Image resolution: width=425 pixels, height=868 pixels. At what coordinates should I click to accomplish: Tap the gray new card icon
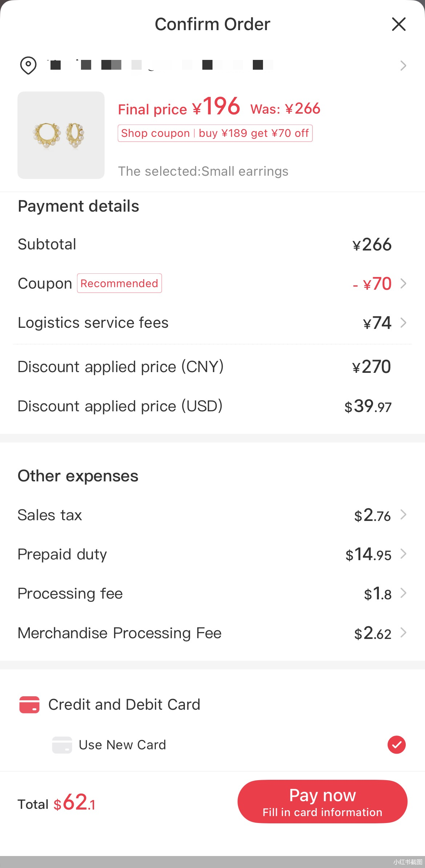(x=62, y=745)
